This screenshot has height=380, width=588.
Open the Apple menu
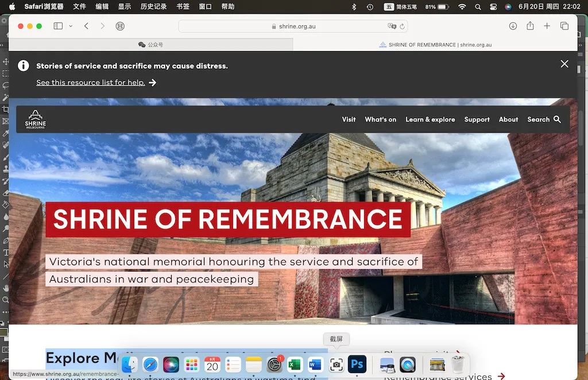coord(12,6)
